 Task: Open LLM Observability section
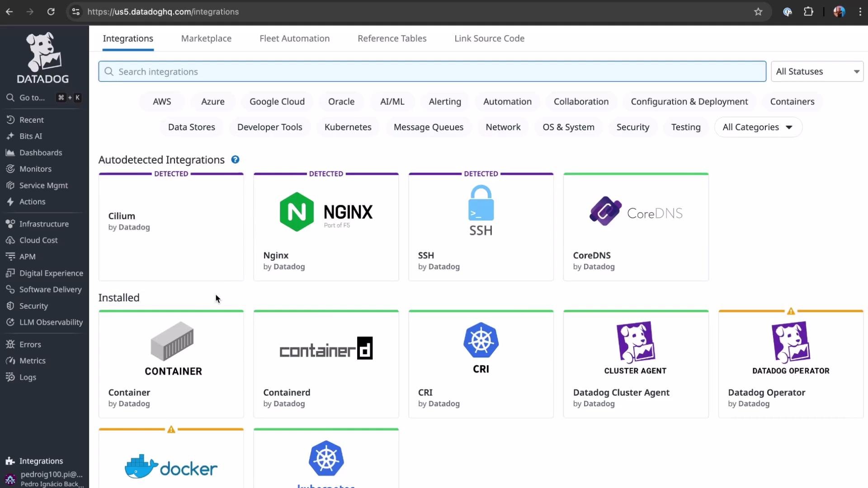click(x=51, y=322)
